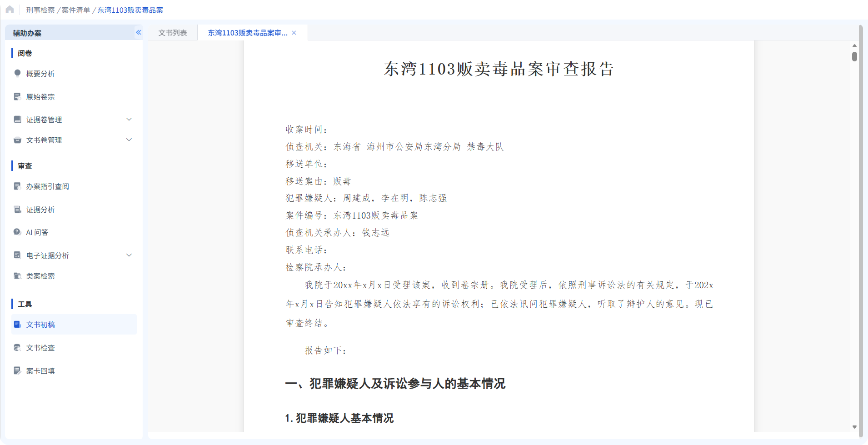Click the 收案时间 line in document
The height and width of the screenshot is (445, 868).
click(307, 130)
